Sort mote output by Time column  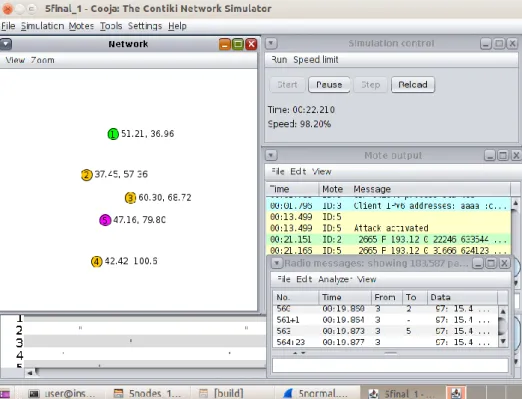coord(292,189)
